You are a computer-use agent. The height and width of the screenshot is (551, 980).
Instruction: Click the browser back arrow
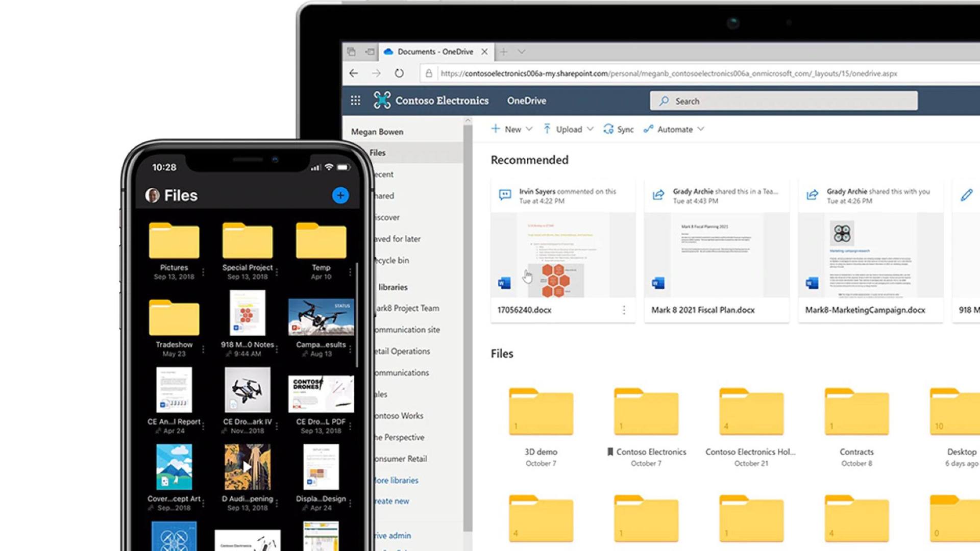(x=354, y=73)
